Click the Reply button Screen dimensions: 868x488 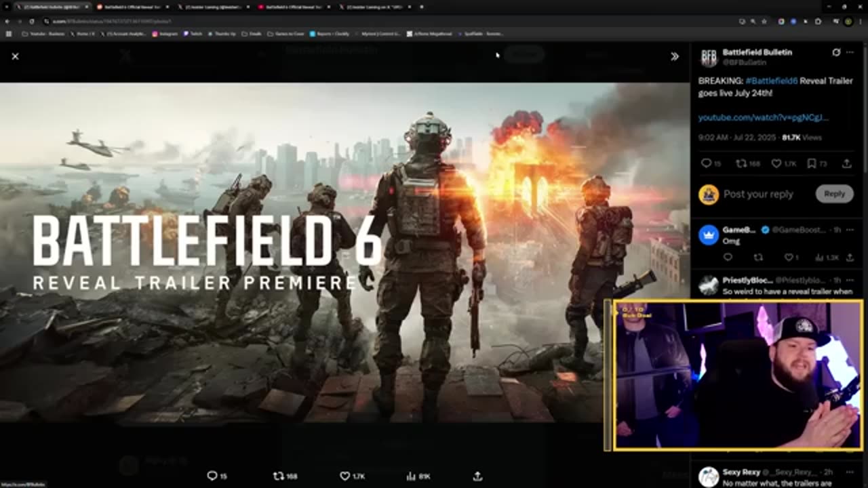[834, 194]
